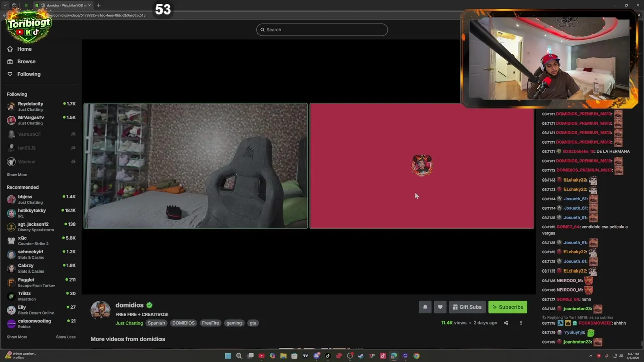This screenshot has height=362, width=644.
Task: Open Windows taskbar search
Action: (x=239, y=356)
